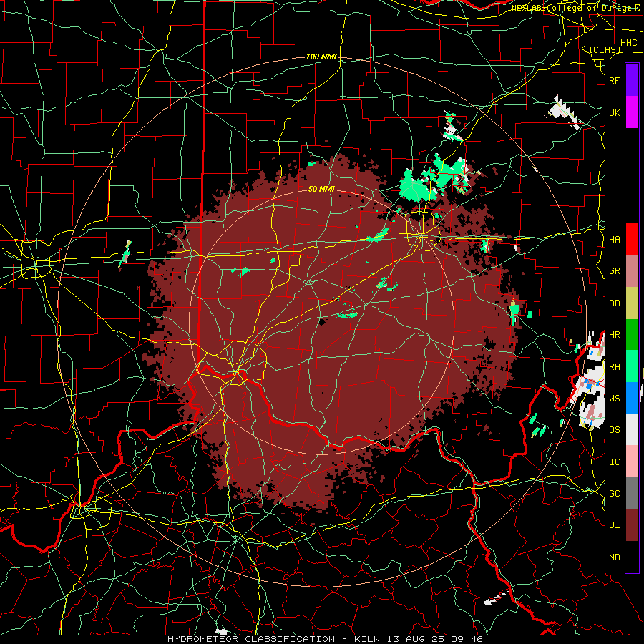Click the "HHC" product code text
Image resolution: width=644 pixels, height=644 pixels.
pyautogui.click(x=628, y=43)
